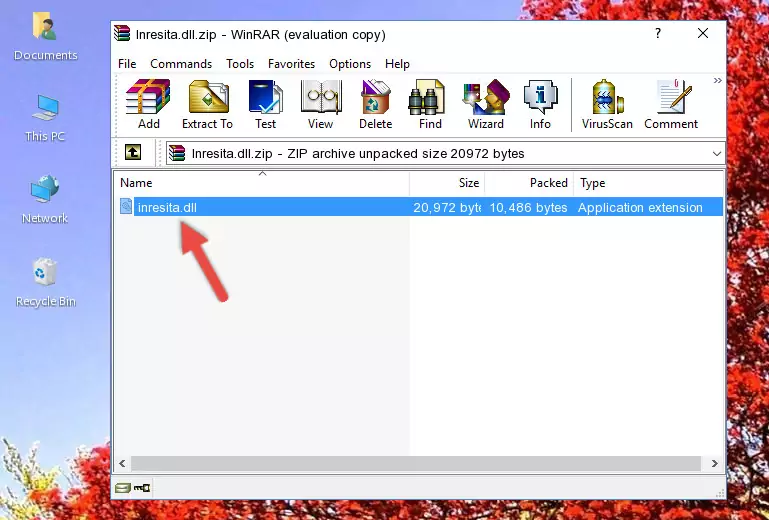Open the Comment tool

tap(671, 104)
